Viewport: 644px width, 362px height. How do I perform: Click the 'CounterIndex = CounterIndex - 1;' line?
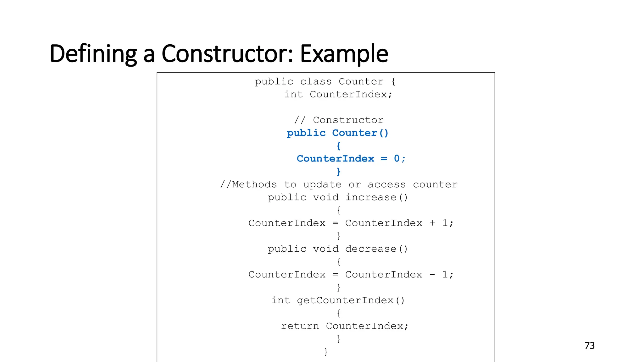351,275
